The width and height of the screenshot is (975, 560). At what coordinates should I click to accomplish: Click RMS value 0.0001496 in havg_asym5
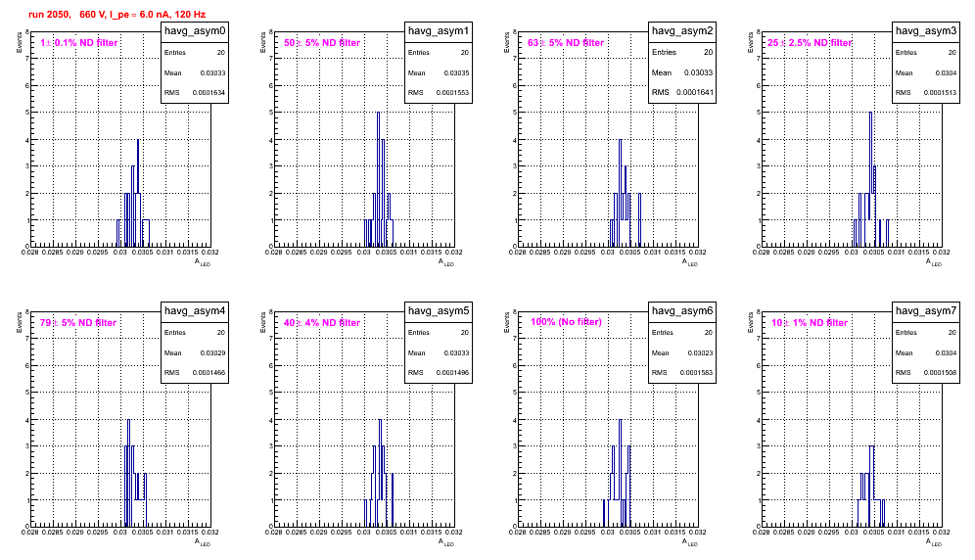coord(452,373)
